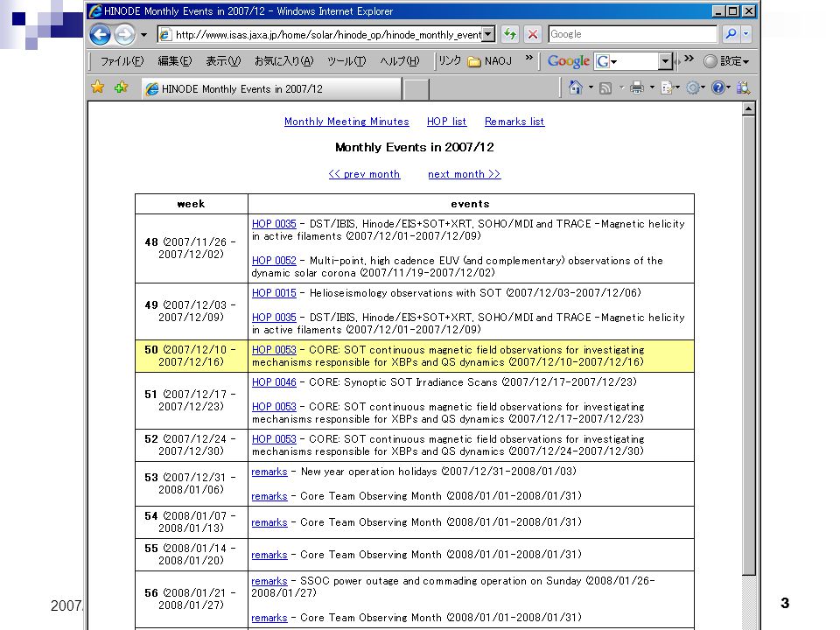Click the page icon in the address bar
This screenshot has width=840, height=630.
(165, 35)
